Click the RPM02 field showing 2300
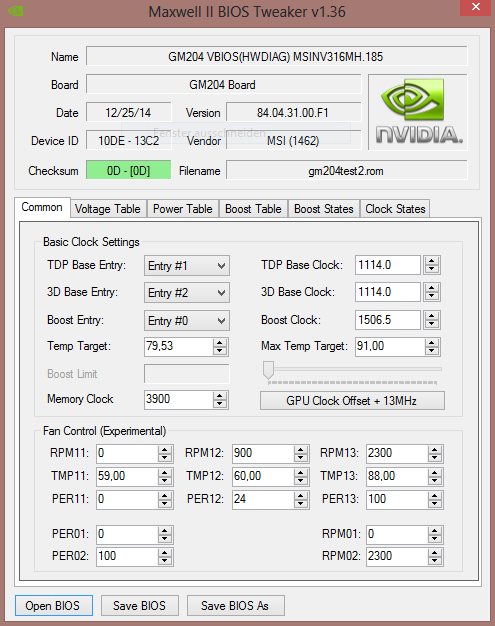Screen dimensions: 495x626 tap(397, 556)
